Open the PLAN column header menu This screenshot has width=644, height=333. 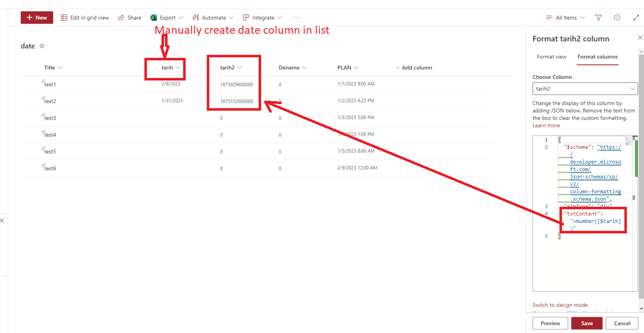pos(348,67)
